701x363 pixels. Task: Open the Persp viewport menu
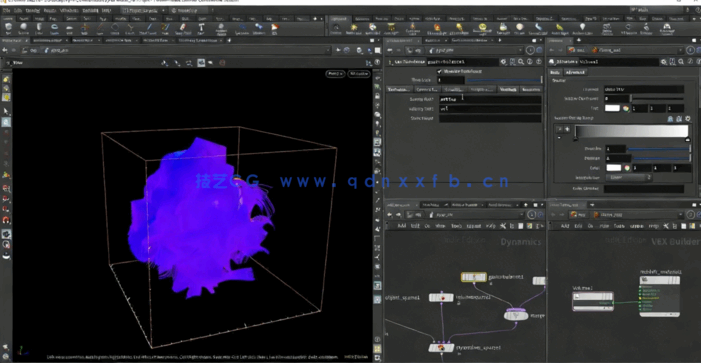pos(335,74)
